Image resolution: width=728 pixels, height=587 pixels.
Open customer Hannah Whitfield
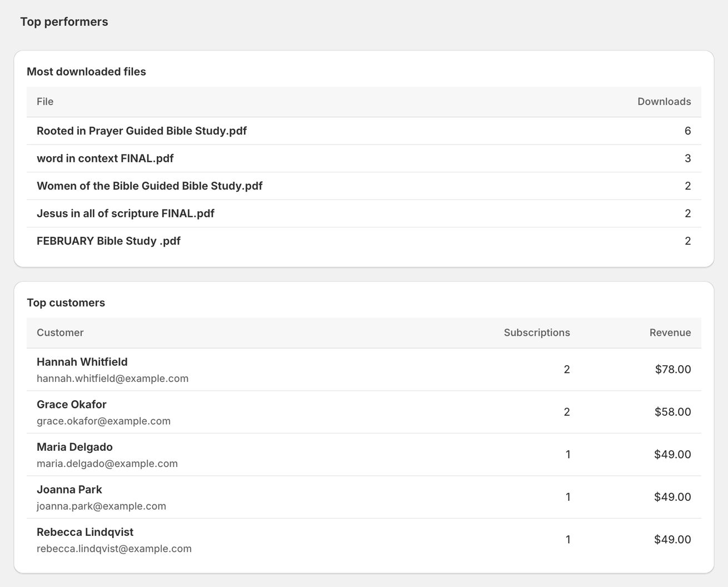pos(82,362)
